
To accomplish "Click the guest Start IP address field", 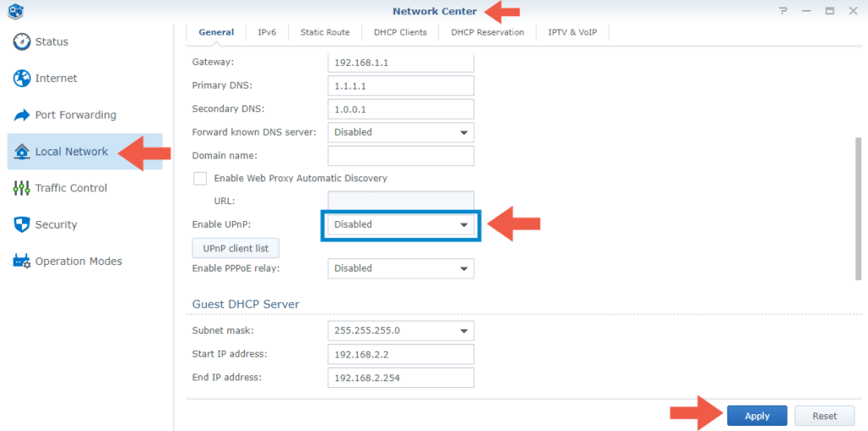I will [401, 354].
